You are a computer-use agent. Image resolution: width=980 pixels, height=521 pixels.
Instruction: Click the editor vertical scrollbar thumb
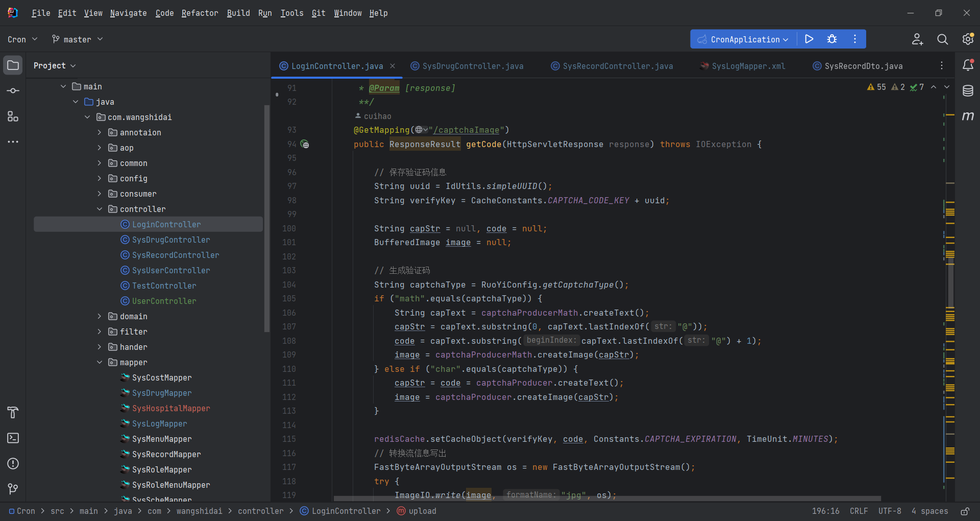click(950, 283)
